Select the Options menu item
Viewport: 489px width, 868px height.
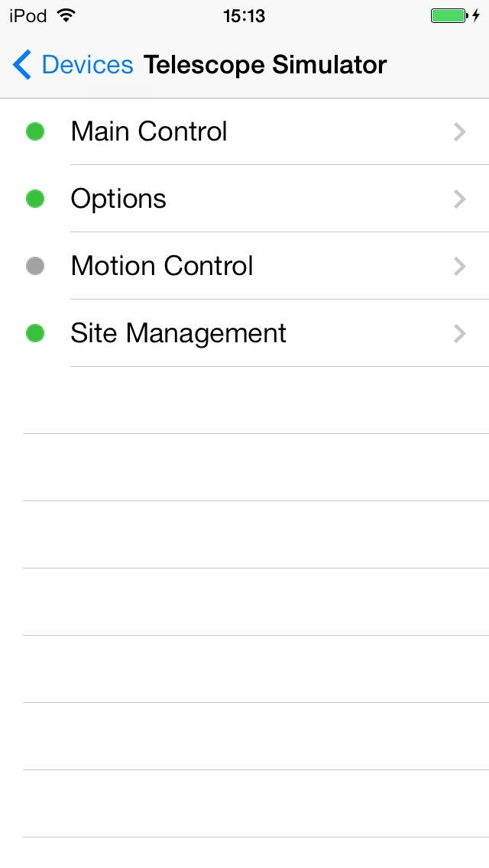[118, 199]
